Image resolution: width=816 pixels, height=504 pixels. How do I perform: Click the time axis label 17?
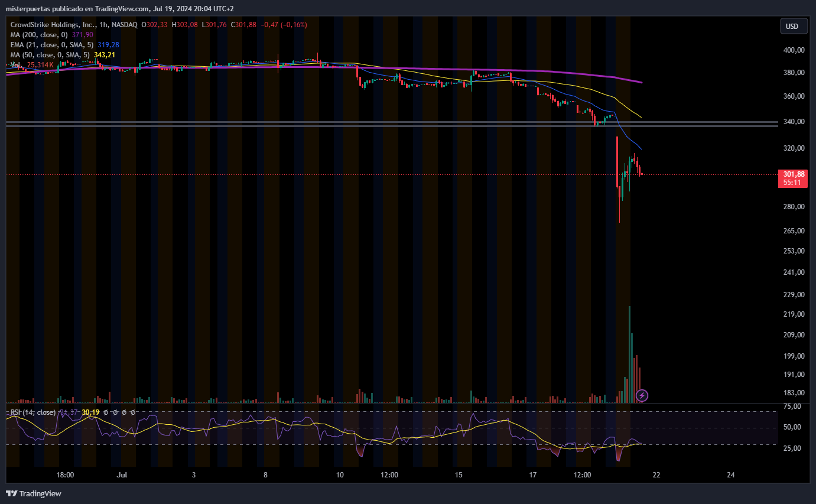[532, 475]
